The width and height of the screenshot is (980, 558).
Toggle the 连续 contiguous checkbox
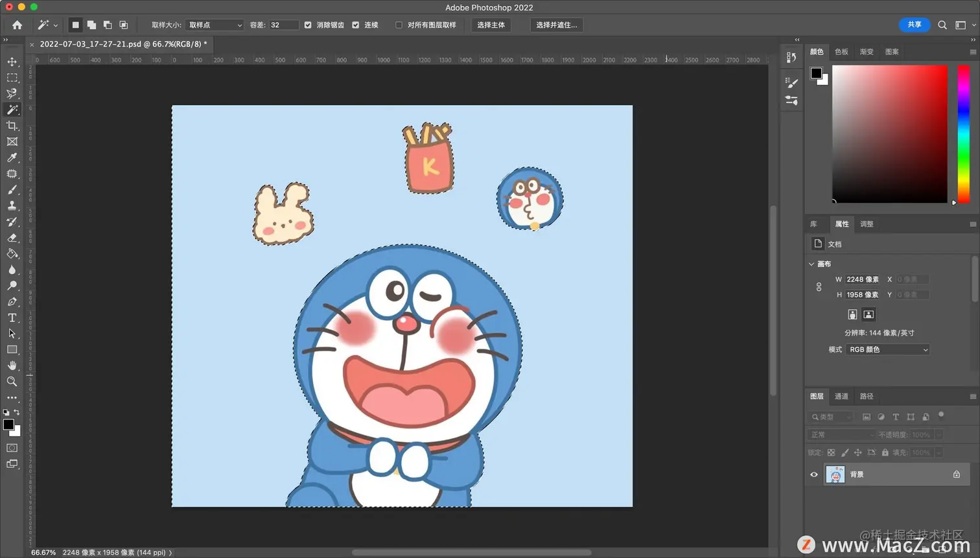[355, 25]
